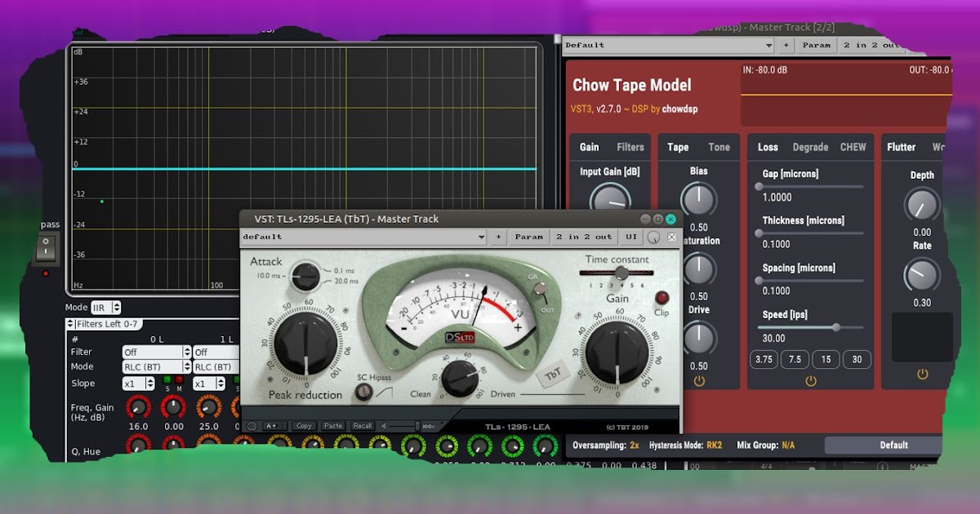
Task: Open the Filter Off dropdown in Filters panel
Action: [156, 352]
